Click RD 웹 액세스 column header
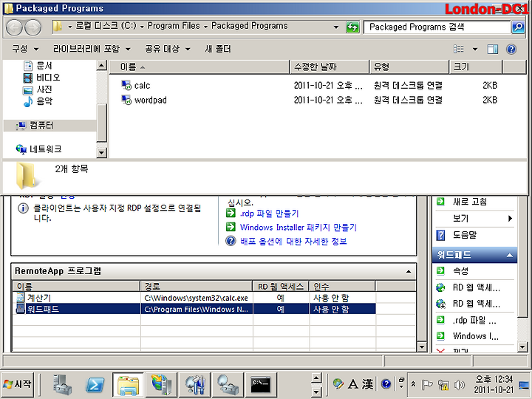The width and height of the screenshot is (532, 399). (281, 286)
